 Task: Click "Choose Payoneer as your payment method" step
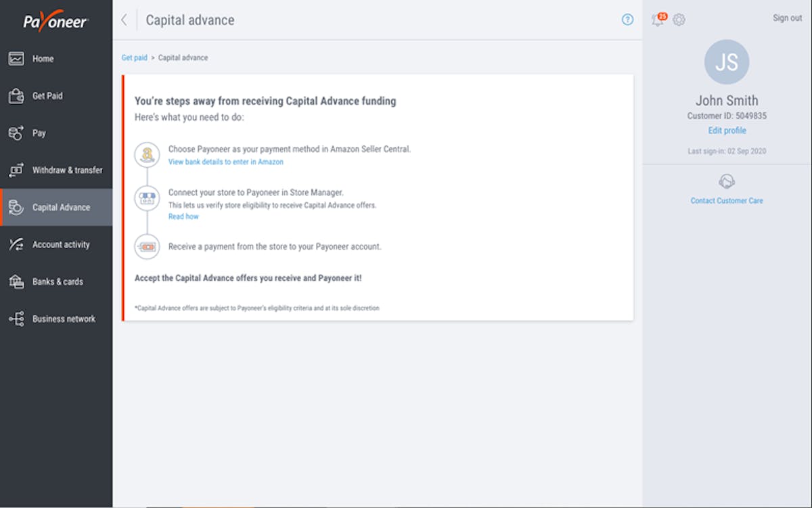coord(290,149)
